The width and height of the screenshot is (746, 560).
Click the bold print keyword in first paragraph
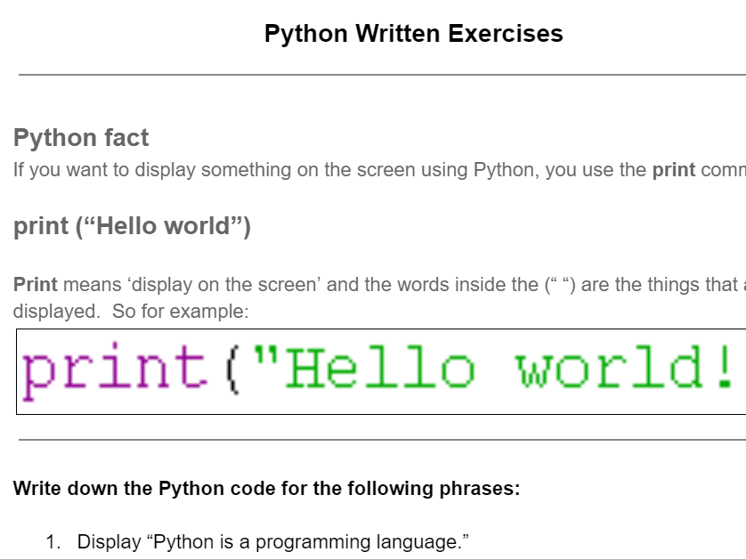(x=673, y=169)
